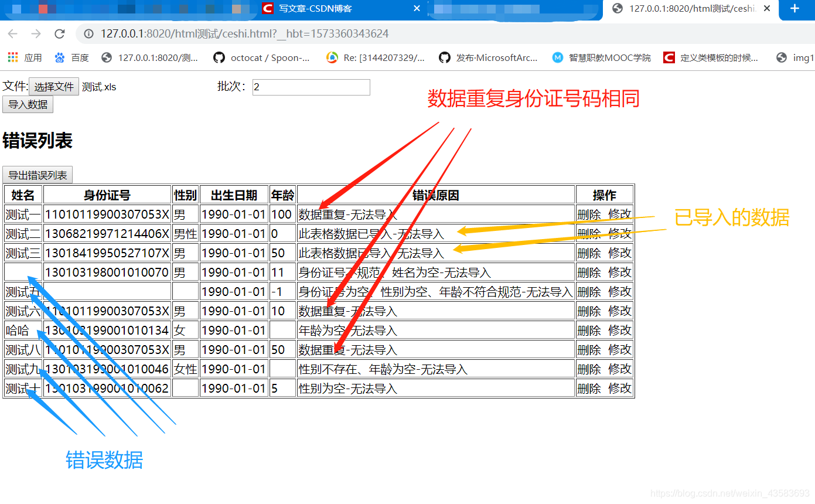The width and height of the screenshot is (815, 504).
Task: Click the 错误原因 column header
Action: (436, 195)
